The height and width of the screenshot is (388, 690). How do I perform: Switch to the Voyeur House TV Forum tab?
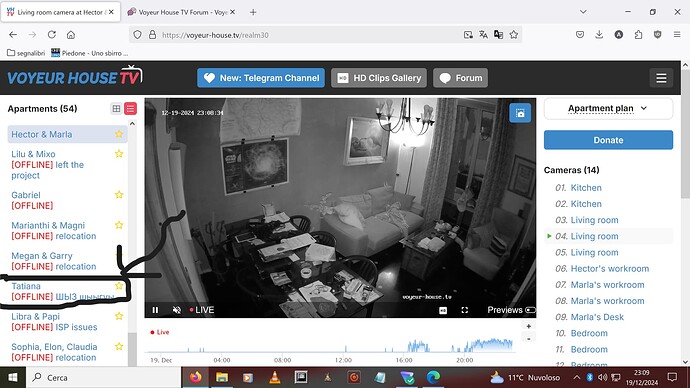pyautogui.click(x=181, y=12)
